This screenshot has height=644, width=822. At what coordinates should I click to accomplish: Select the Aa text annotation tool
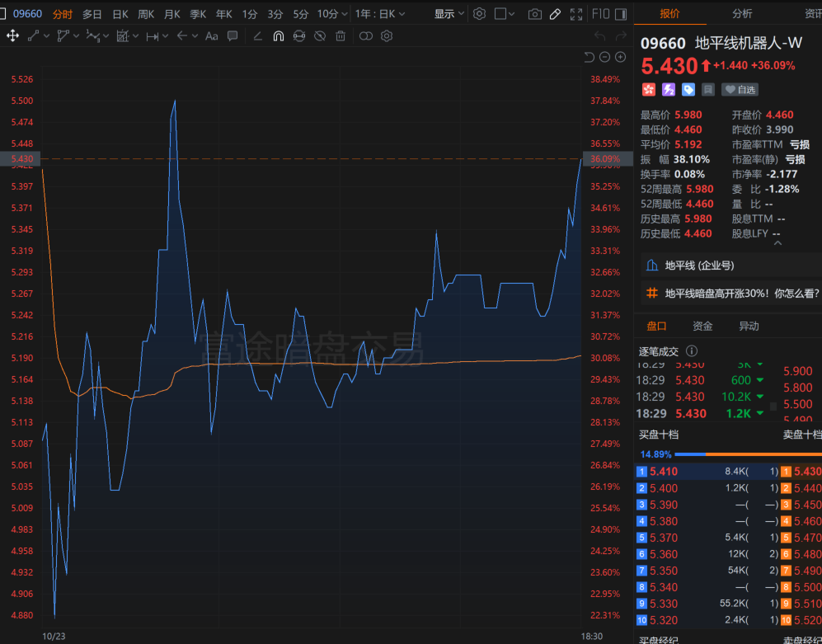(x=211, y=35)
